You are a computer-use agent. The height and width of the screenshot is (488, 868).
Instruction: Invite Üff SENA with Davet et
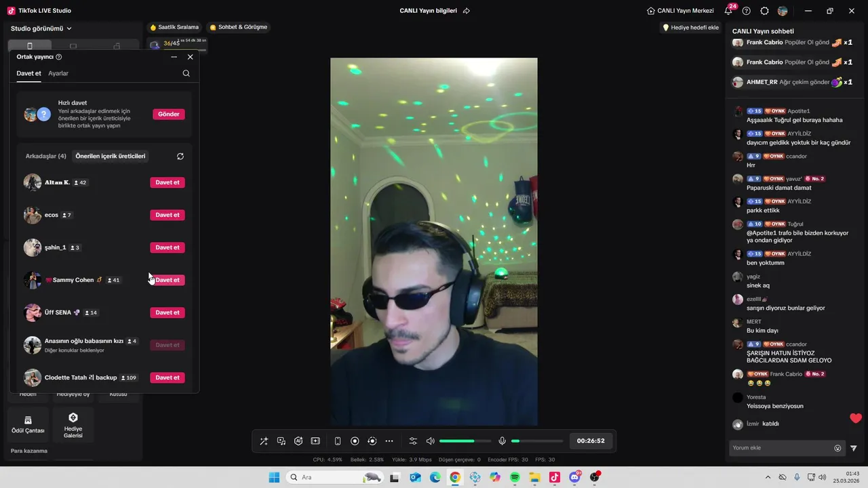coord(167,312)
